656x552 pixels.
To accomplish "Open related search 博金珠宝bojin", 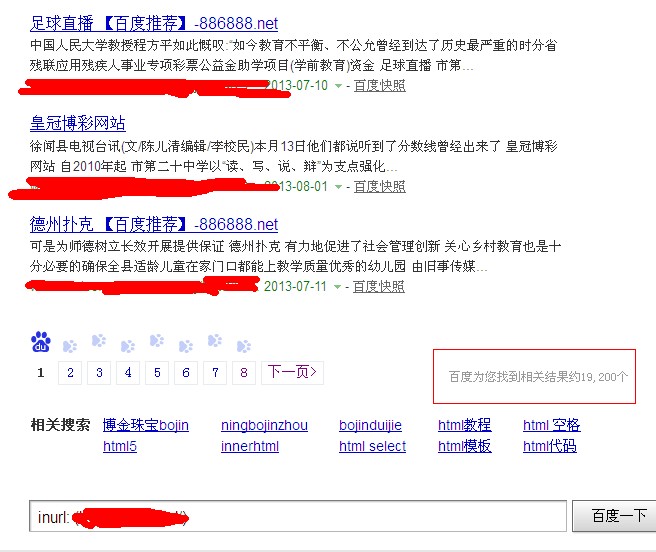I will click(146, 425).
